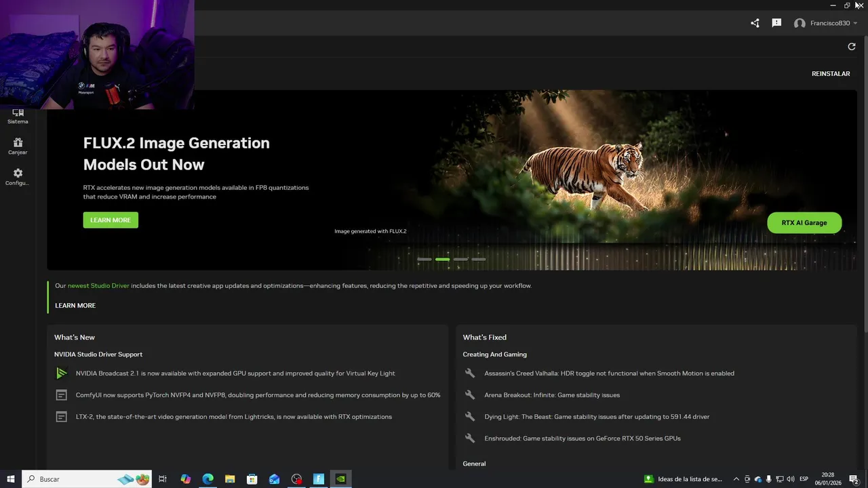Open Task View on taskbar
Screen dimensions: 868x488
(163, 479)
